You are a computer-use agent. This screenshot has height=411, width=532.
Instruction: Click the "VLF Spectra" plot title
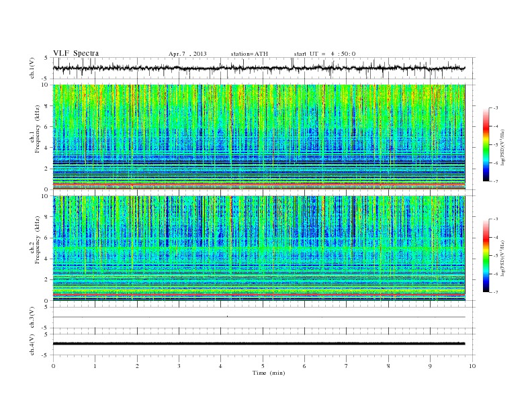coord(76,53)
